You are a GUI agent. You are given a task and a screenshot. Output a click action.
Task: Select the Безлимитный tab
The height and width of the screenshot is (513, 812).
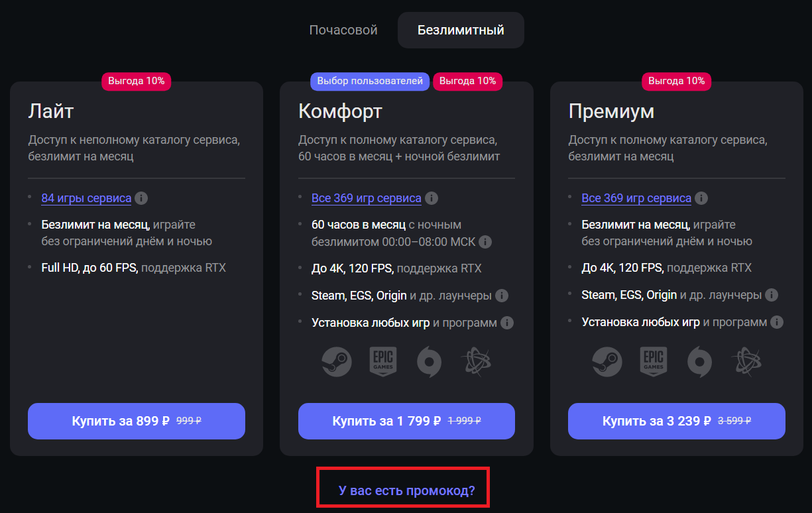click(461, 30)
